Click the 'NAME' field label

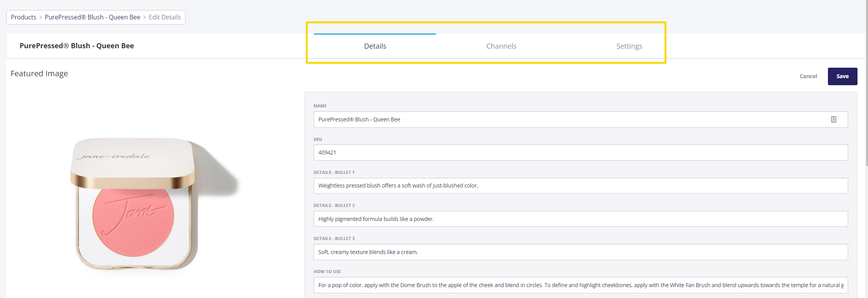(x=320, y=106)
